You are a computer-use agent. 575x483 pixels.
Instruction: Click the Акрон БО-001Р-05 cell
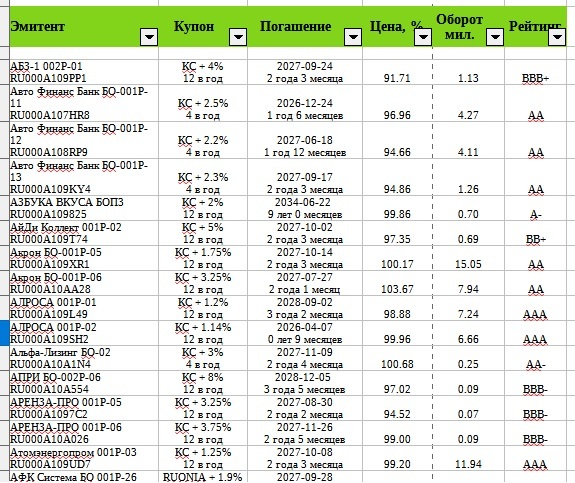click(84, 258)
